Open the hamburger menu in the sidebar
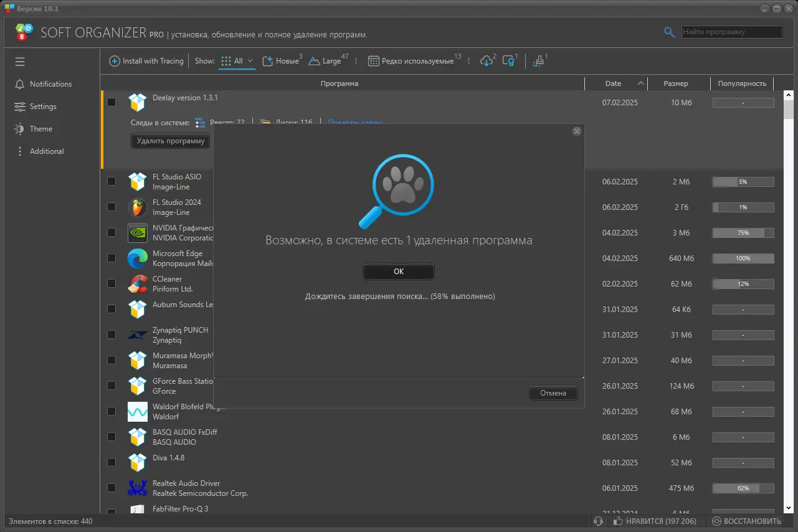 click(20, 62)
